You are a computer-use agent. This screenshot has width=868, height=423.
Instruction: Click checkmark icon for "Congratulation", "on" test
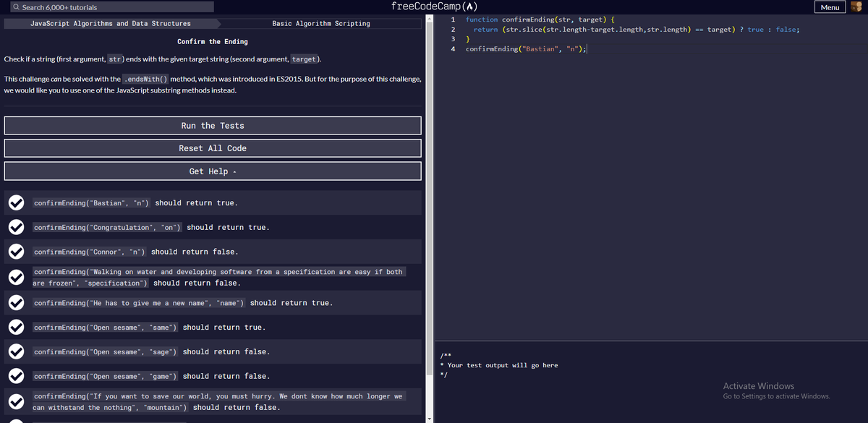point(17,228)
